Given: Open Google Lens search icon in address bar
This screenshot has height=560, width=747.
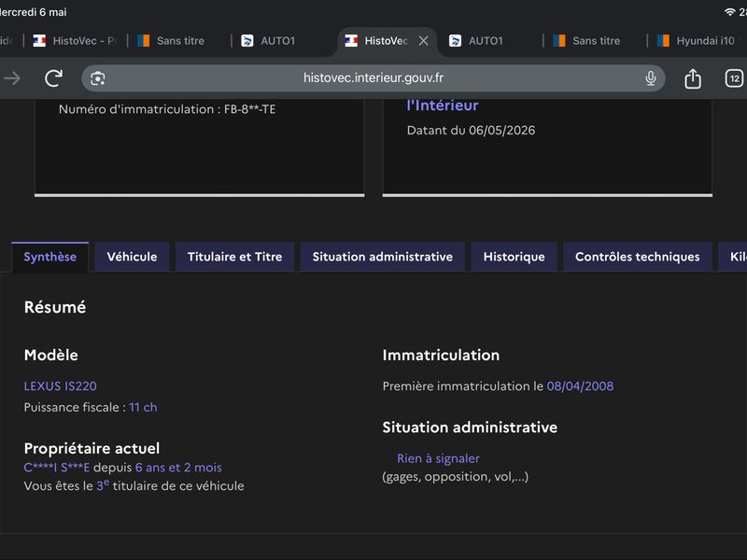Looking at the screenshot, I should 98,78.
